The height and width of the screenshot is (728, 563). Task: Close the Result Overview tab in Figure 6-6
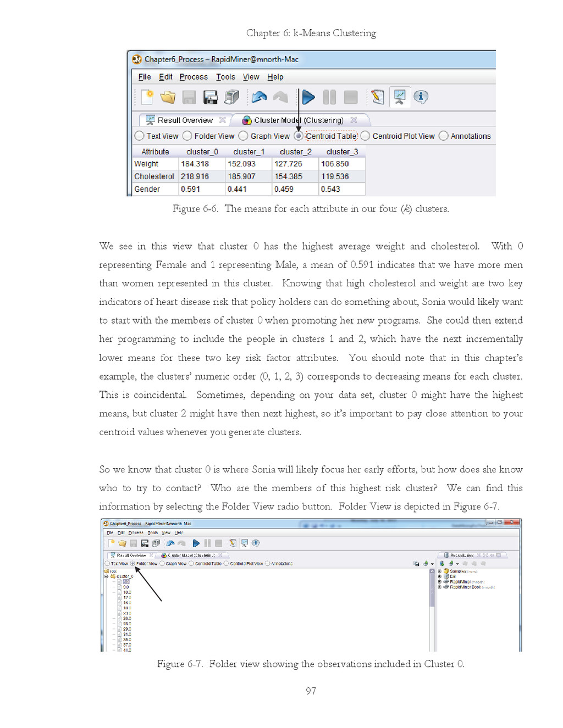(223, 120)
